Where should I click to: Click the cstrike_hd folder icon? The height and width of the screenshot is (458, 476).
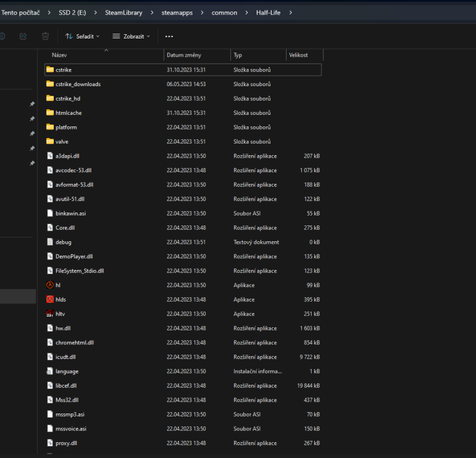(x=50, y=98)
